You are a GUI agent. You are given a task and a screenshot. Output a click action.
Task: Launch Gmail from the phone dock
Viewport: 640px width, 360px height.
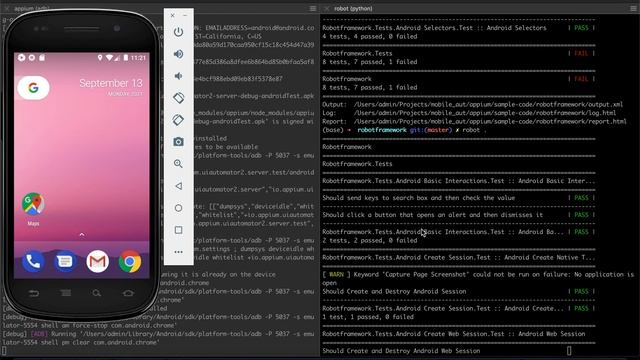click(x=97, y=261)
